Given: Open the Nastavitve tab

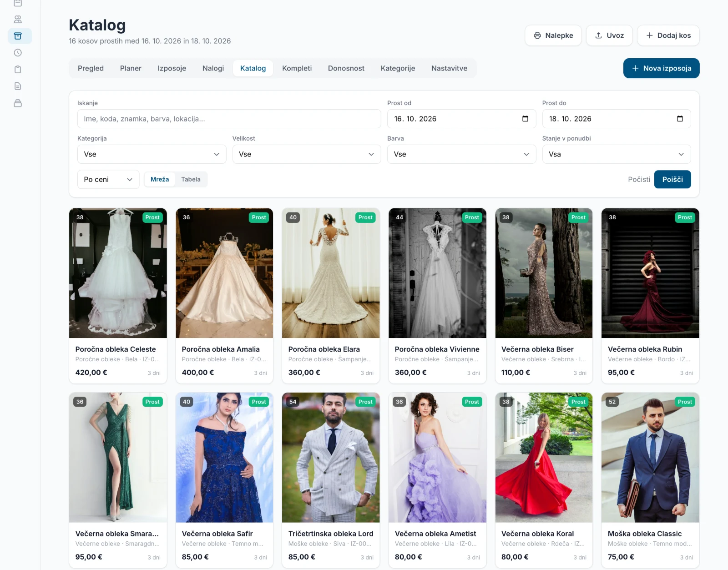Looking at the screenshot, I should (449, 68).
